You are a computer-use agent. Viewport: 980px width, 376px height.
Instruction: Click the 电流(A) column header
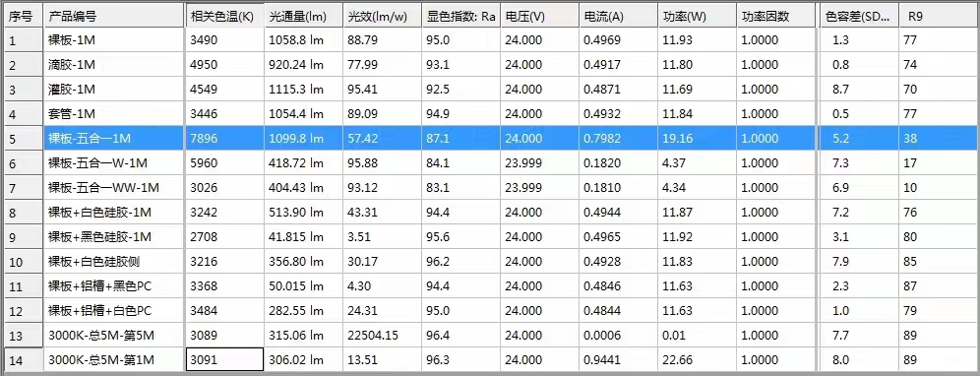click(x=618, y=17)
